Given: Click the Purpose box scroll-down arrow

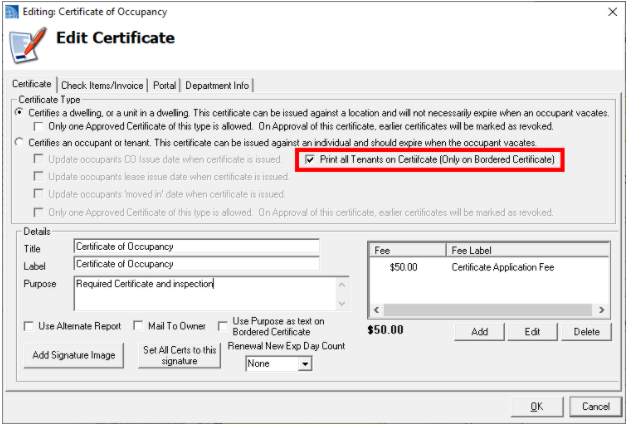Looking at the screenshot, I should tap(342, 303).
